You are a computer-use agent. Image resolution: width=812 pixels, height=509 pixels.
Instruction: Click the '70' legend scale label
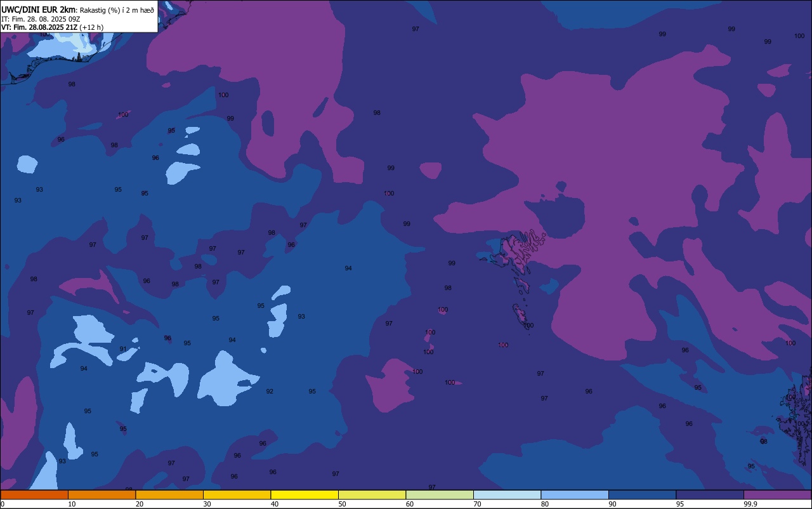pos(478,504)
